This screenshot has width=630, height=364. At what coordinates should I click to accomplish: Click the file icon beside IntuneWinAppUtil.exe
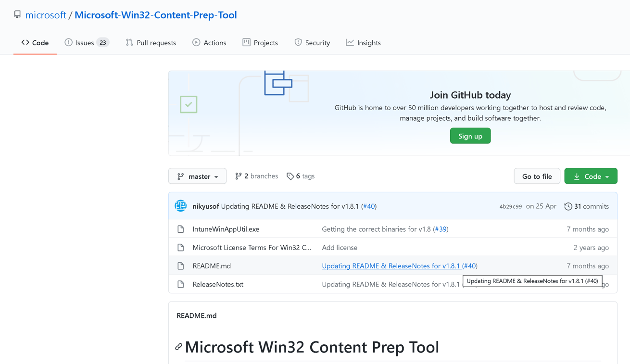point(181,229)
